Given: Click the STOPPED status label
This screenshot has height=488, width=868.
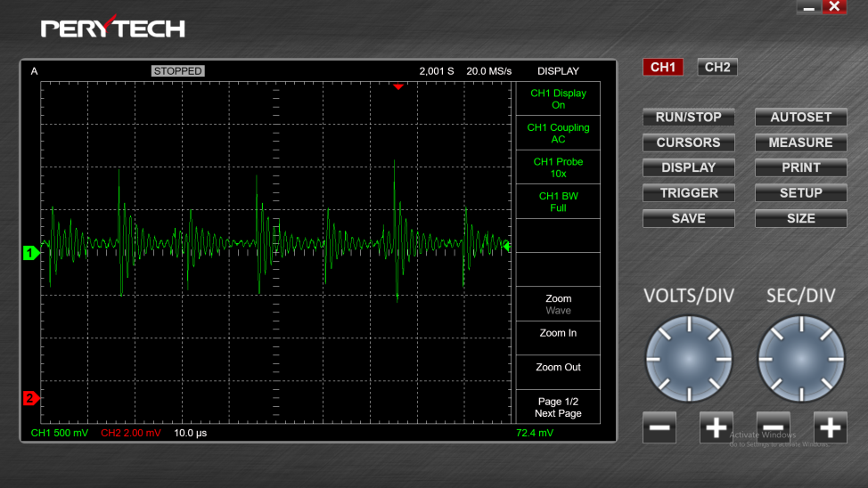Looking at the screenshot, I should [x=177, y=71].
